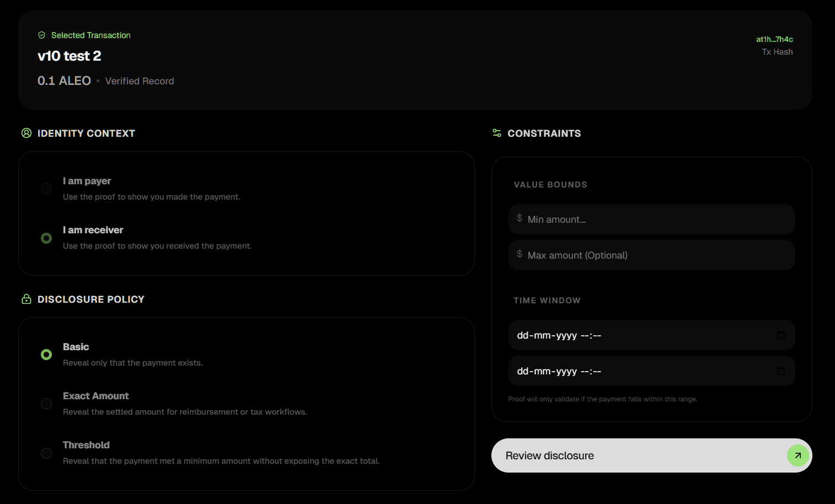
Task: Click the 'Verified Record' label
Action: (140, 81)
